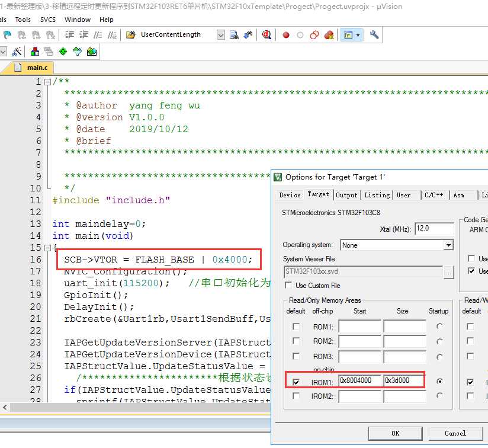Open the target selection dropdown on the second toolbar
This screenshot has height=448, width=488.
3,52
